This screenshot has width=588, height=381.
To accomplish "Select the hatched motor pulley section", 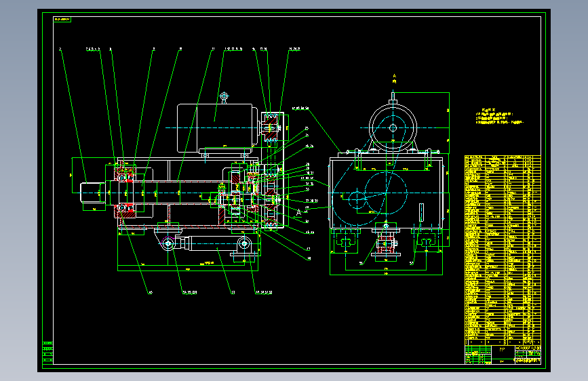I will click(270, 127).
